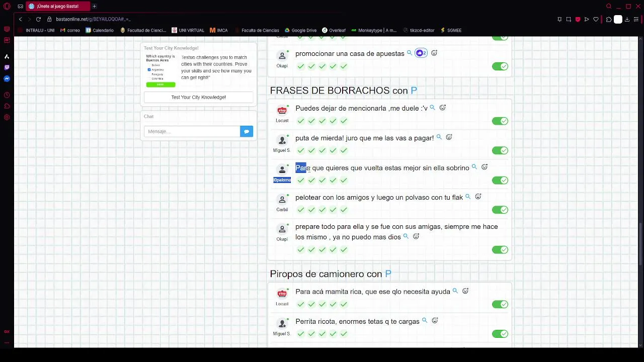Toggle validity of Carbil's 'pelotear con los amigos'
Image resolution: width=644 pixels, height=362 pixels.
coord(500,210)
